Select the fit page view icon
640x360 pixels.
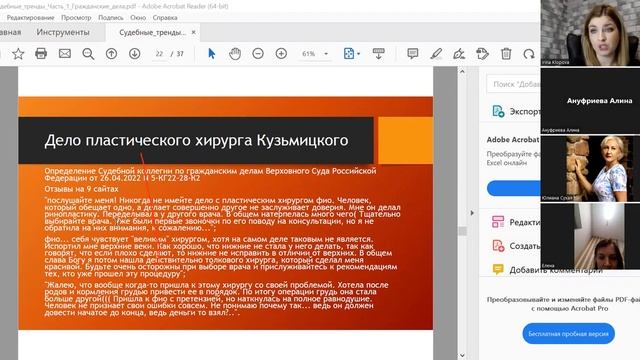pyautogui.click(x=349, y=53)
